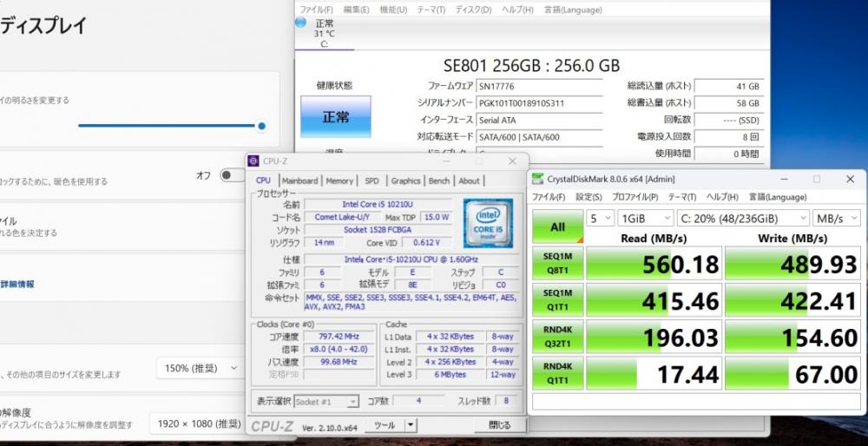Open CrystalDiskInfo 編集(E) menu
The width and height of the screenshot is (868, 446).
[x=357, y=10]
